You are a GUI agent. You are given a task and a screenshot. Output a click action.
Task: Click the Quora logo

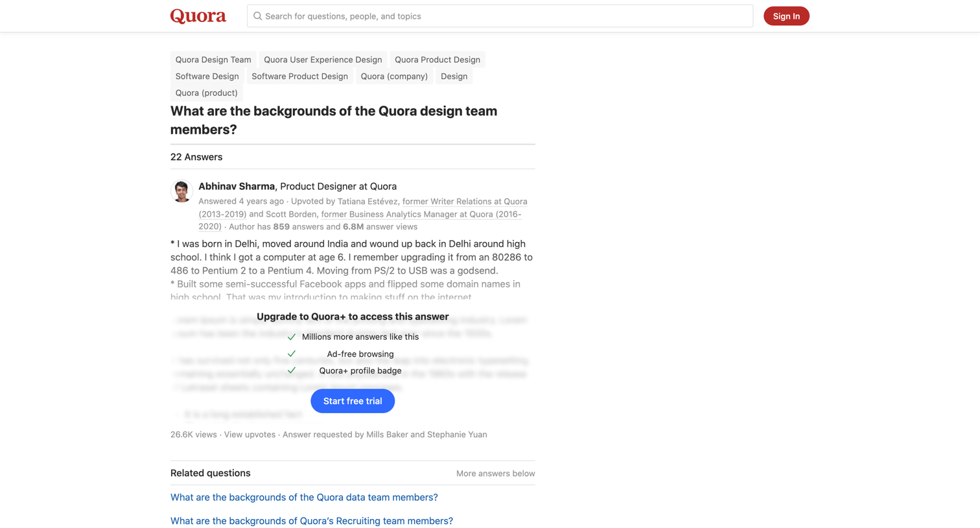pyautogui.click(x=198, y=16)
